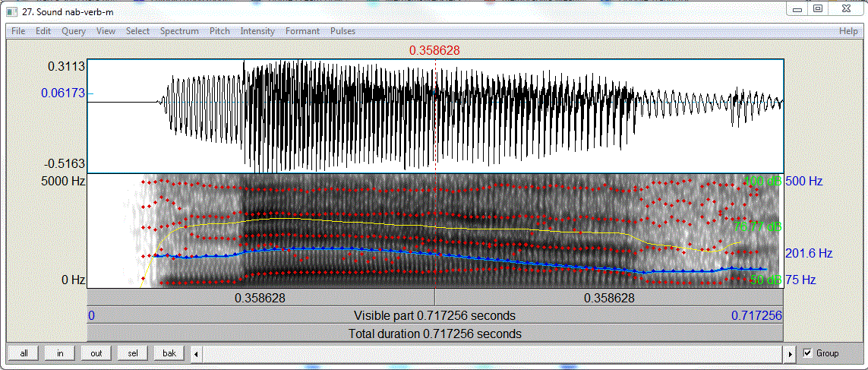Screen dimensions: 868x370
Task: Maximize the Praat sound window
Action: point(817,8)
